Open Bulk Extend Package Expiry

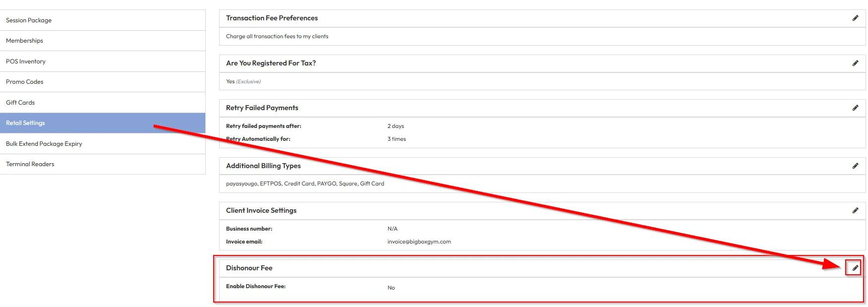44,144
